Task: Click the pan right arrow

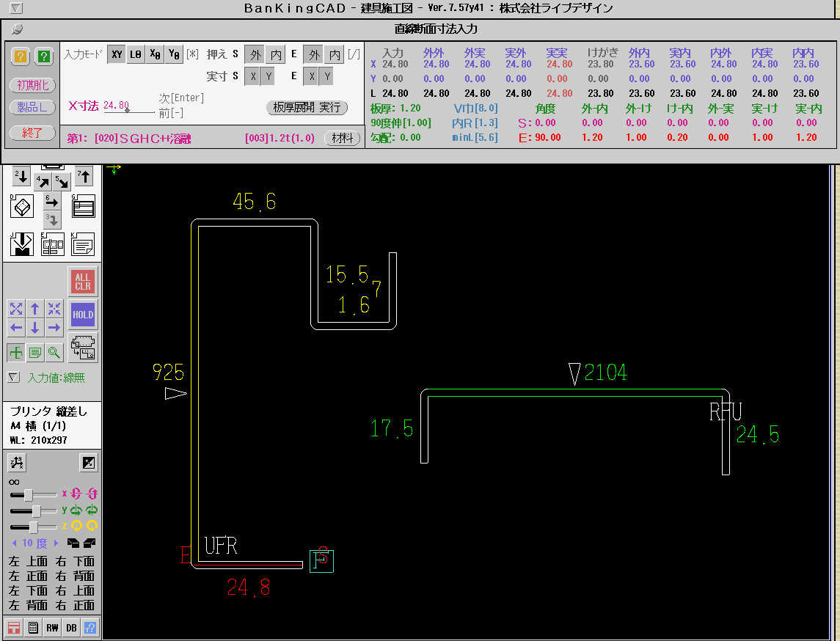Action: pos(54,327)
